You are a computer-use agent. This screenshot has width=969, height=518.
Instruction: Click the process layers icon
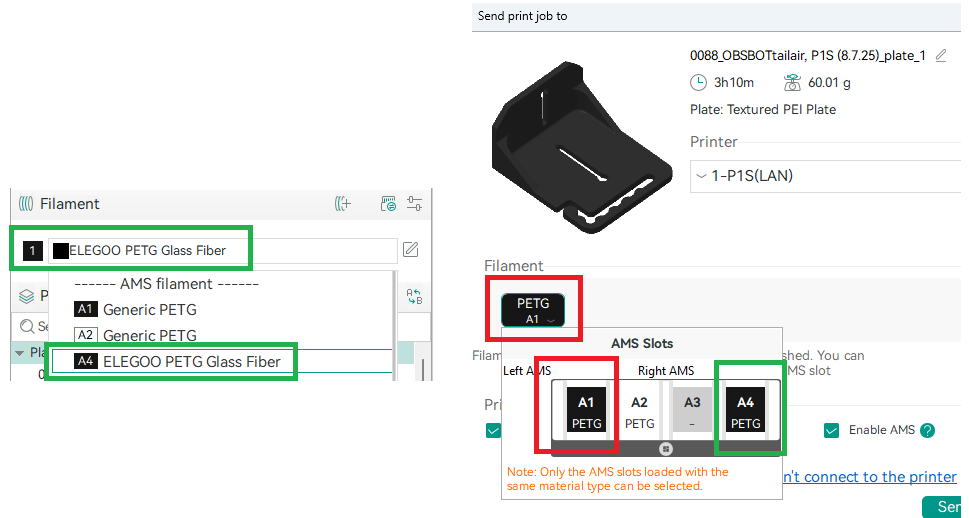pyautogui.click(x=26, y=296)
